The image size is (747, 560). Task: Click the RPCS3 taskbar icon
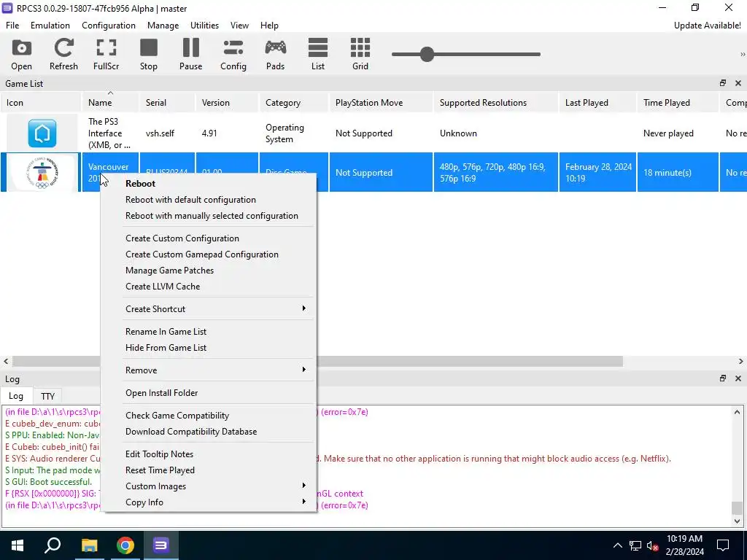point(160,545)
